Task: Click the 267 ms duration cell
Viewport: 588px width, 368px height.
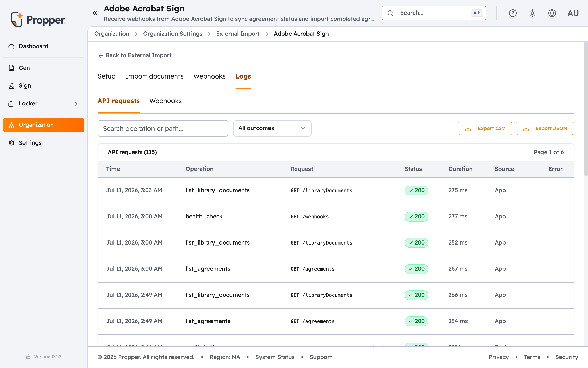Action: click(458, 269)
